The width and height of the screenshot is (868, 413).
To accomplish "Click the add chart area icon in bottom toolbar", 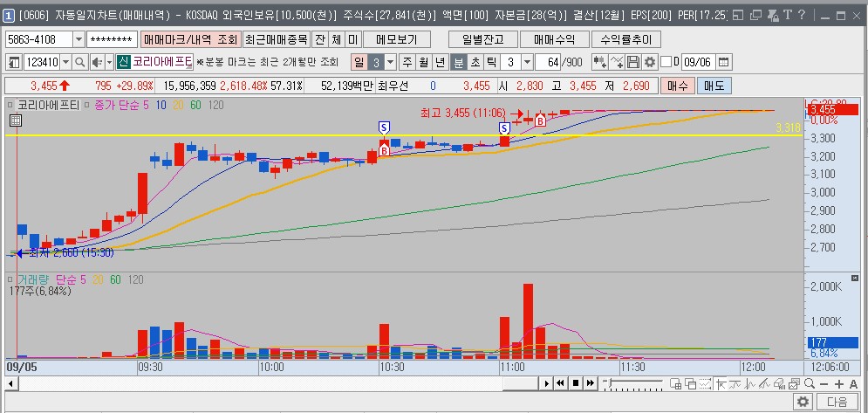I will [675, 383].
